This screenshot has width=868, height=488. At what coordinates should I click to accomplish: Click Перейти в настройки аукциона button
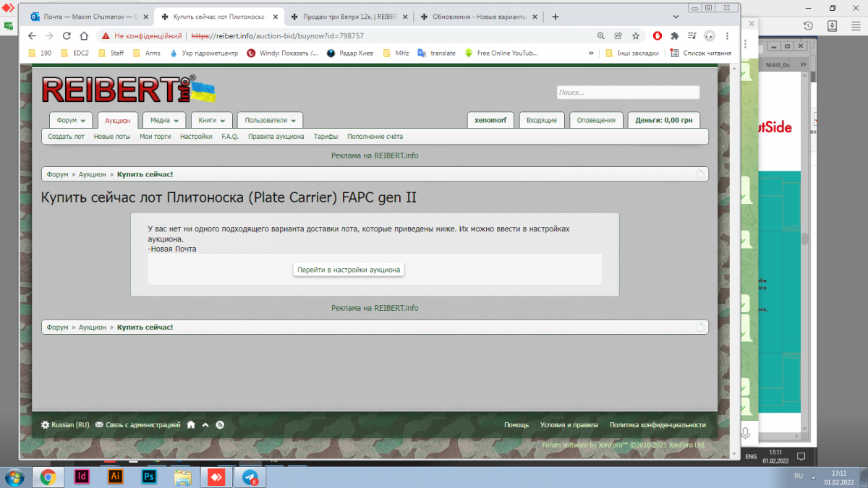click(x=349, y=270)
